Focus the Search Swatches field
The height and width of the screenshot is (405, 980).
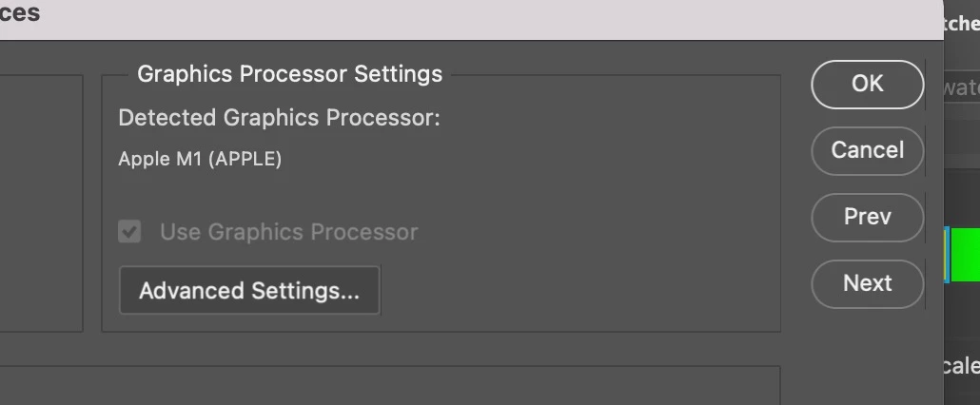click(x=961, y=87)
